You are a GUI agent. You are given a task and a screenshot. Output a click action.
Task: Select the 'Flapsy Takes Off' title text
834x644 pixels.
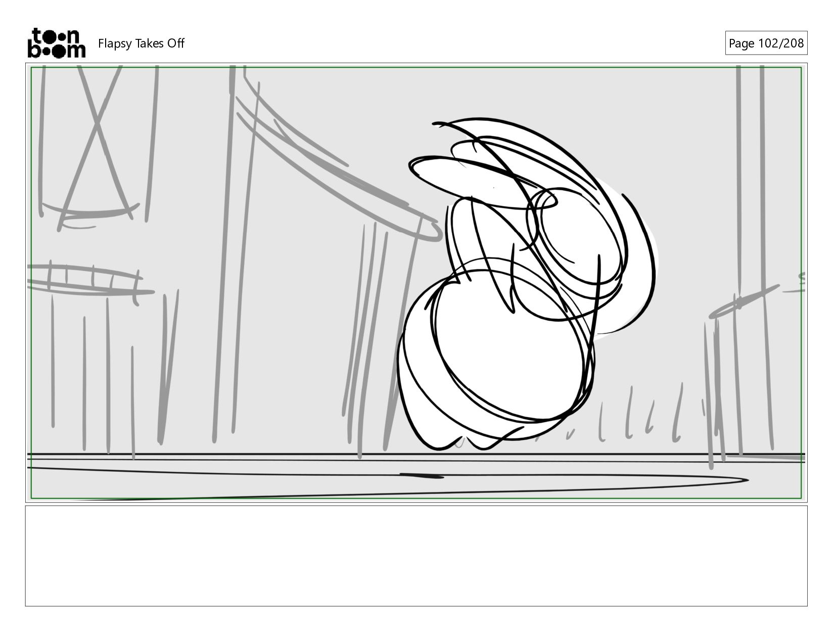pos(141,43)
